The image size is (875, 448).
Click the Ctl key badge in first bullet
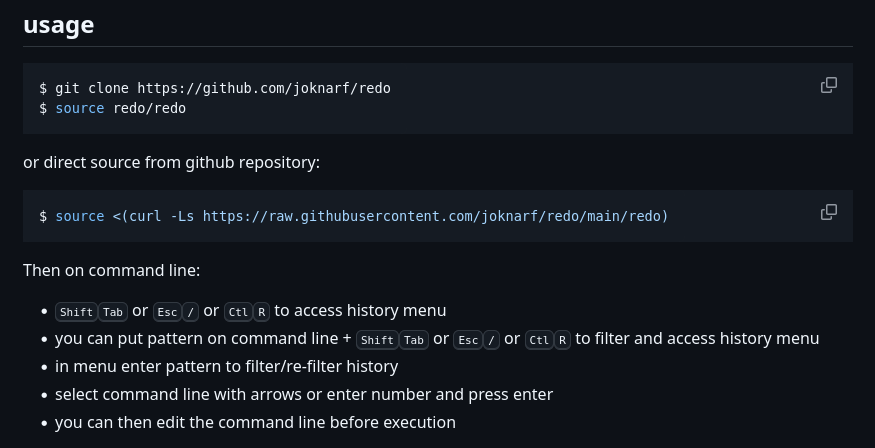click(x=238, y=311)
